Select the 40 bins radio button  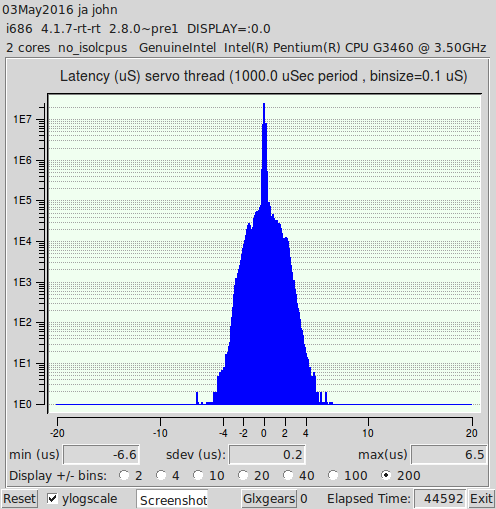288,475
